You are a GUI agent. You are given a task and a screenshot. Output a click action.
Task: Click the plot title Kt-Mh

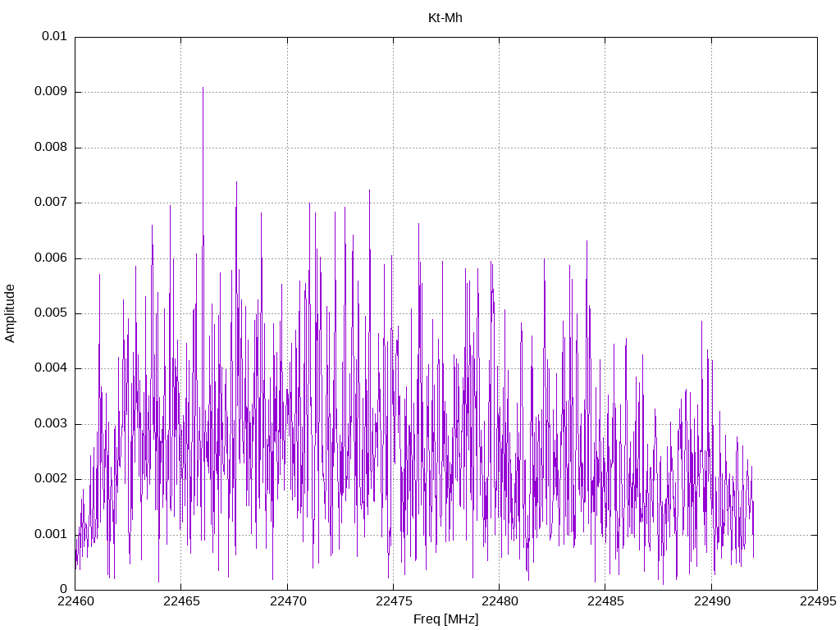(445, 17)
